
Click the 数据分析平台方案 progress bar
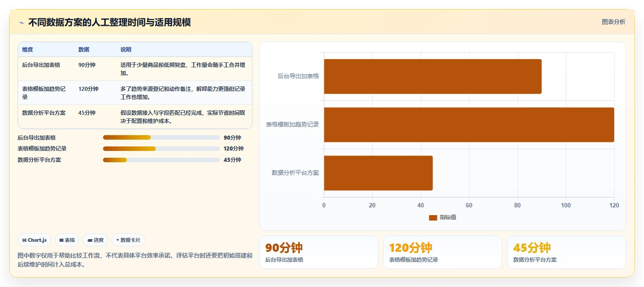point(161,160)
